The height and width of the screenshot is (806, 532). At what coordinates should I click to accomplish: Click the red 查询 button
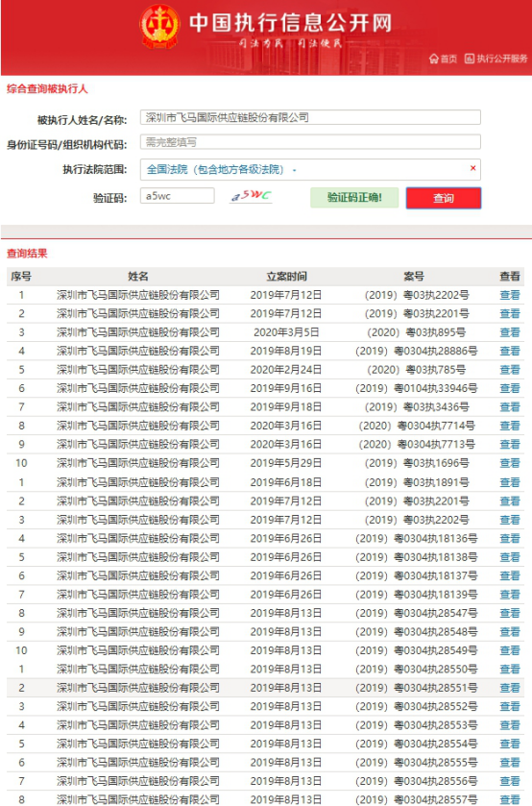[444, 198]
